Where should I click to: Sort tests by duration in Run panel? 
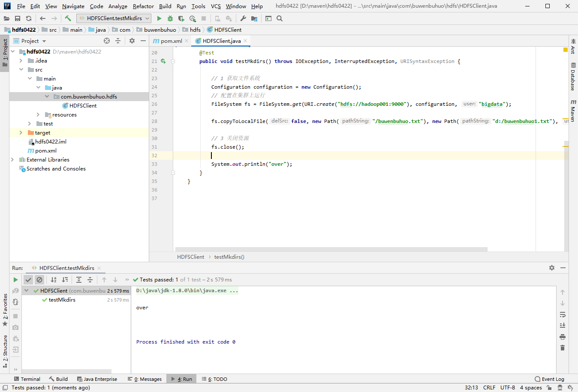coord(65,280)
